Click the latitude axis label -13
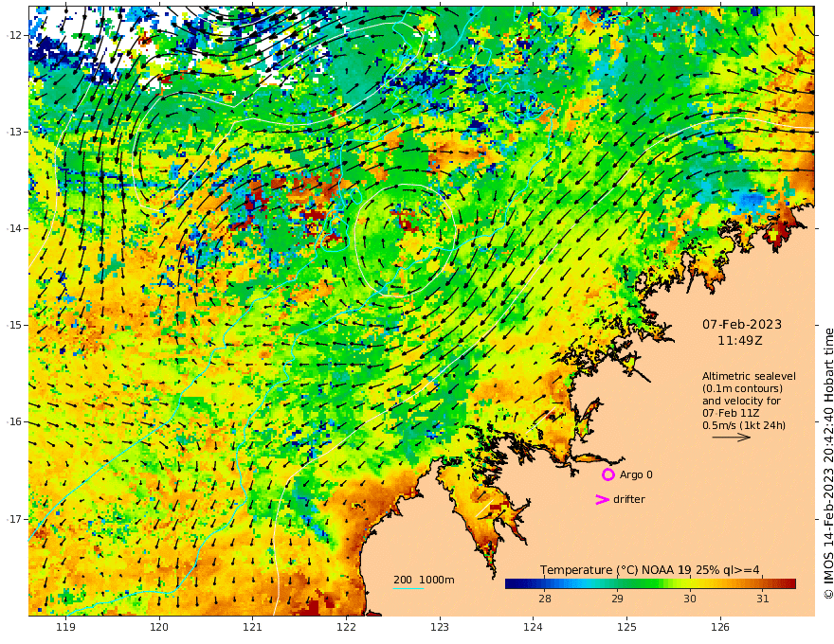834x644 pixels. click(14, 132)
